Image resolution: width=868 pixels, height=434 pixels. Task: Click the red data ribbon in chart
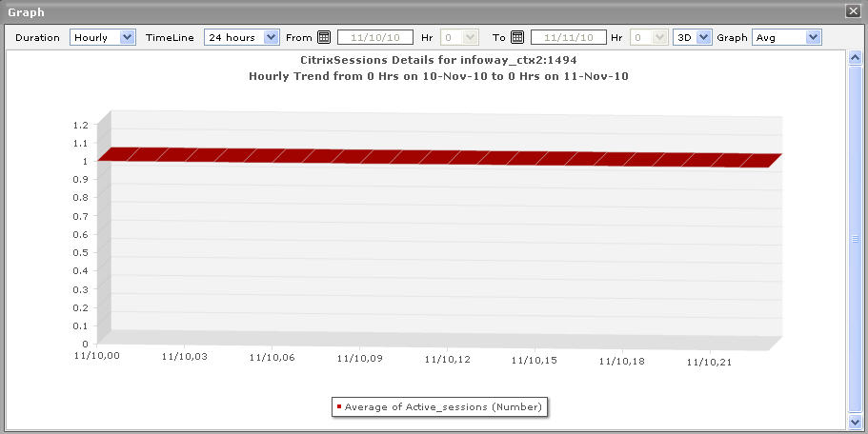439,157
